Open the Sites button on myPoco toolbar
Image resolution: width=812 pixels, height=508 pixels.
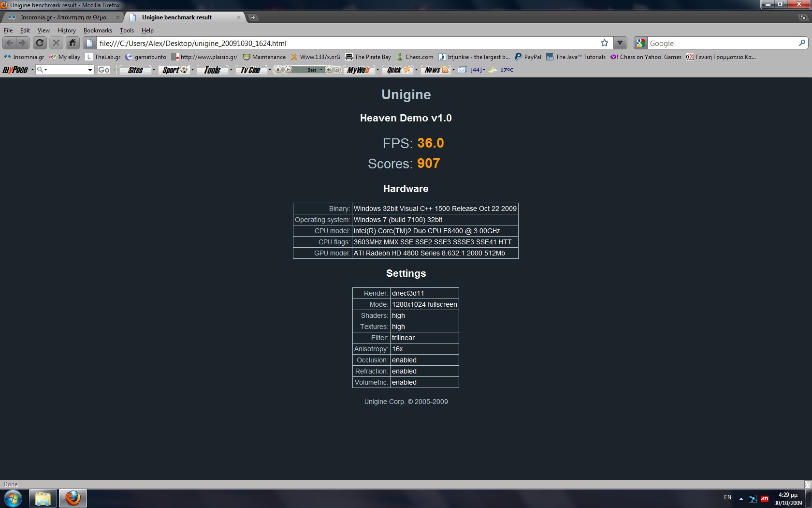click(135, 70)
